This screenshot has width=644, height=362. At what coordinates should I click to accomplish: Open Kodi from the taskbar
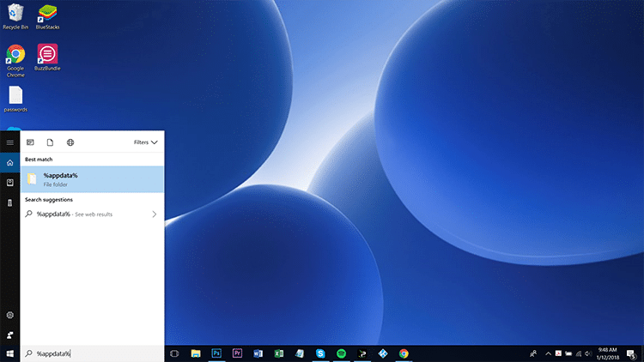(383, 353)
